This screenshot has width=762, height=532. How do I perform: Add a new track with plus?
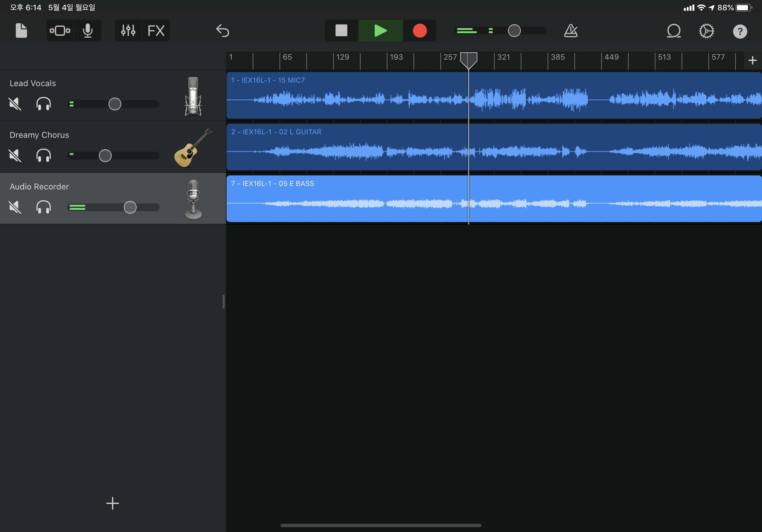[x=113, y=503]
